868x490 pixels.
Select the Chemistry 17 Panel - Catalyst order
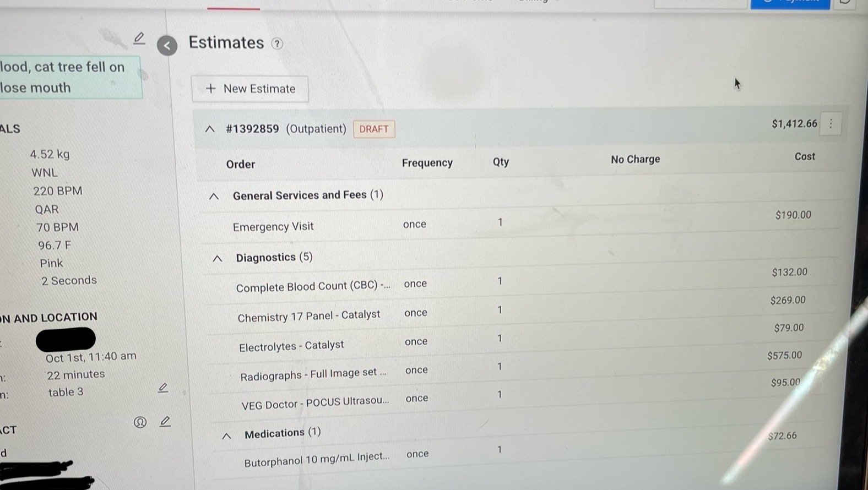[x=308, y=316]
